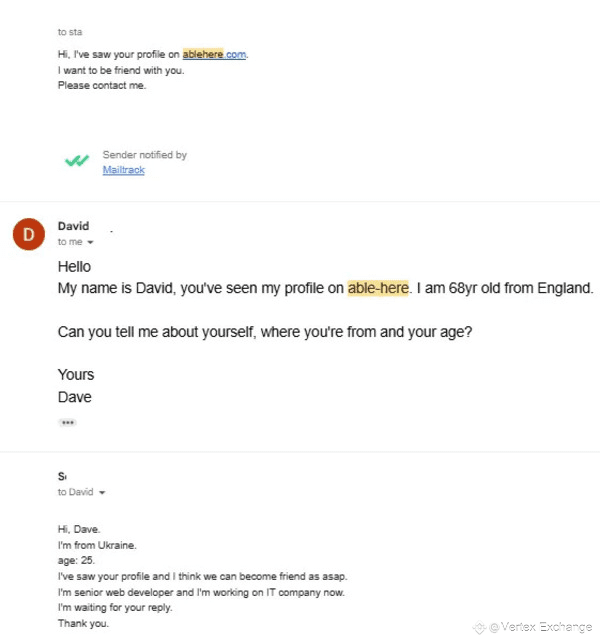The width and height of the screenshot is (600, 644).
Task: Open the ablehere.com link
Action: (214, 54)
